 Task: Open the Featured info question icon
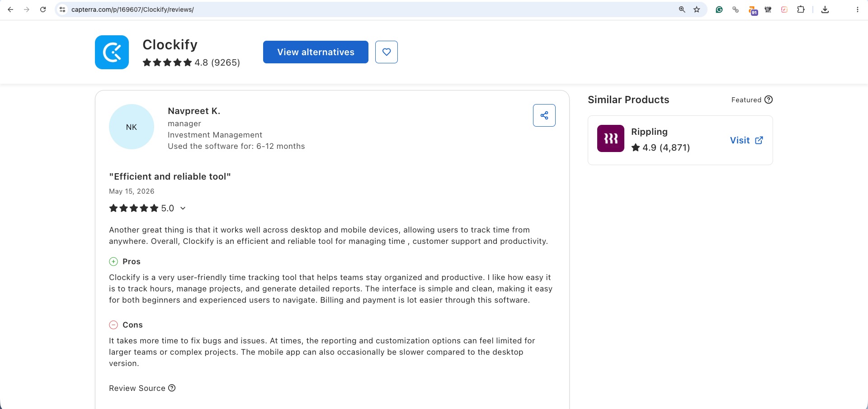point(769,100)
